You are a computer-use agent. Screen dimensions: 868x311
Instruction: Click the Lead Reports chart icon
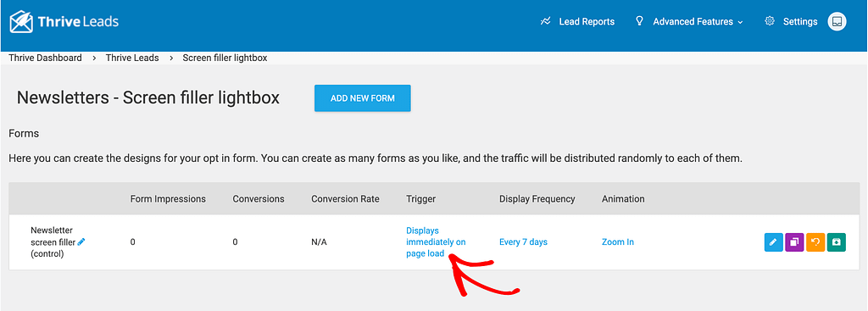tap(546, 21)
